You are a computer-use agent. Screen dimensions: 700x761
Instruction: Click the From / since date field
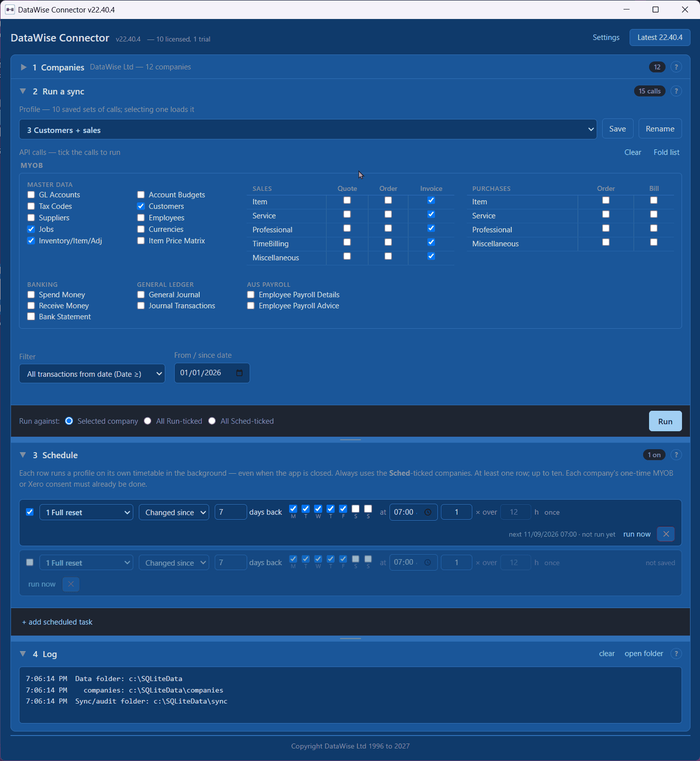click(x=212, y=373)
